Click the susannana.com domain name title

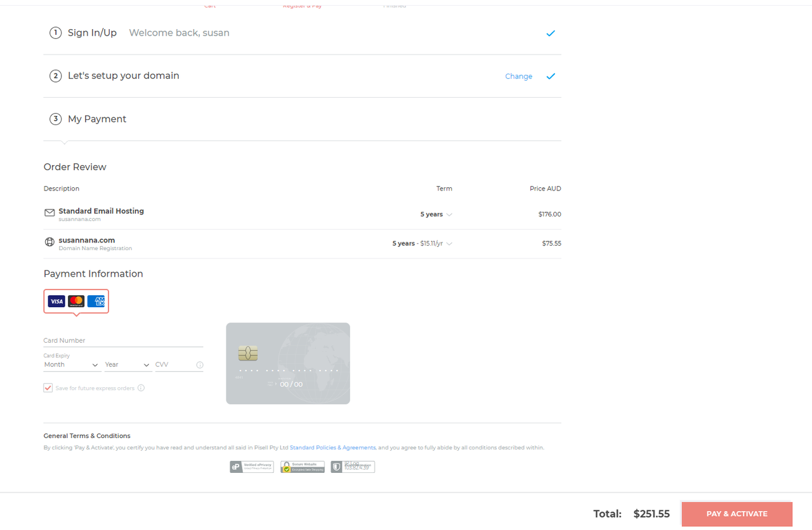(87, 240)
